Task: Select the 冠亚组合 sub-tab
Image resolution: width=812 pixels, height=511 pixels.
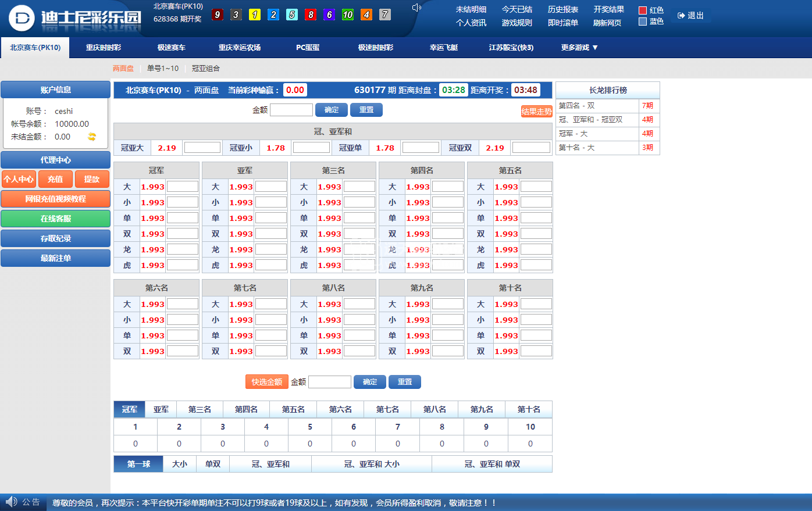Action: coord(206,69)
